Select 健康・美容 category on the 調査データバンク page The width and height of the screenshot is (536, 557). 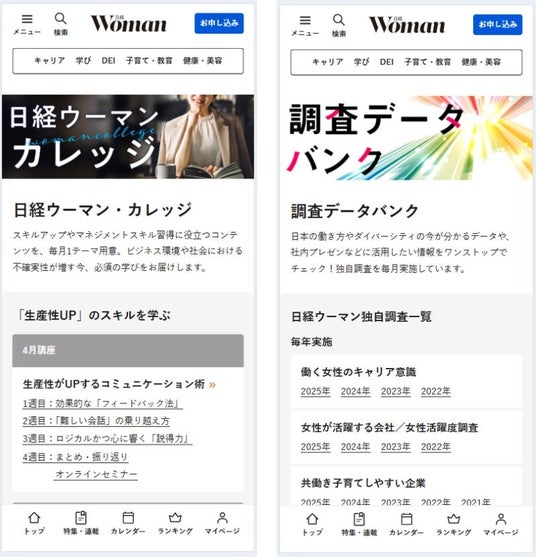(x=481, y=62)
